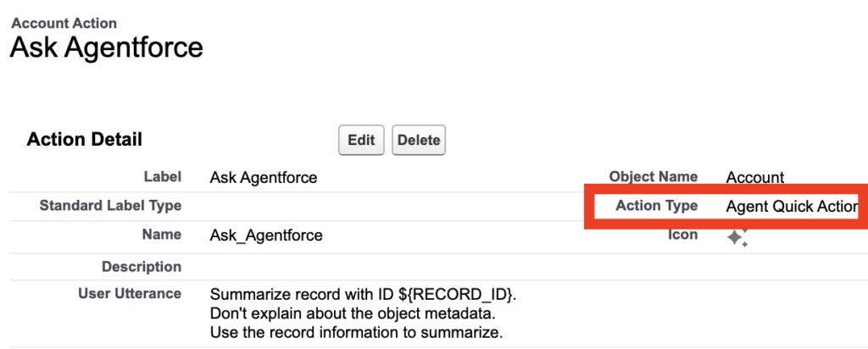Click the Action Type field label
This screenshot has width=868, height=349.
656,206
